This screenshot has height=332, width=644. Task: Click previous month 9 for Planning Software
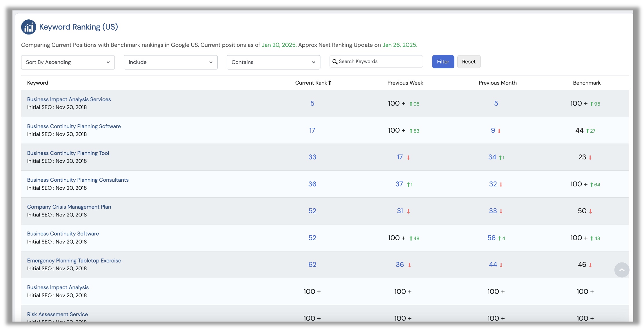click(493, 130)
